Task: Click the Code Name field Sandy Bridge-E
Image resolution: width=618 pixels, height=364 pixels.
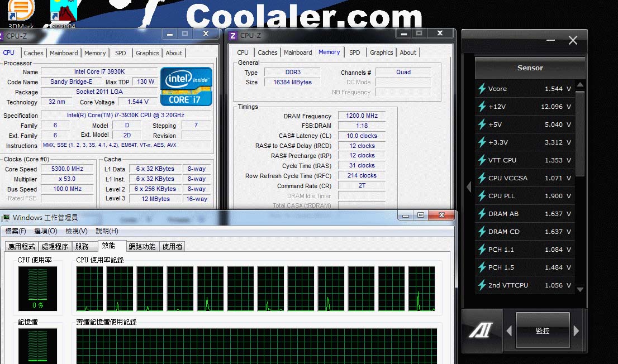Action: click(x=72, y=82)
